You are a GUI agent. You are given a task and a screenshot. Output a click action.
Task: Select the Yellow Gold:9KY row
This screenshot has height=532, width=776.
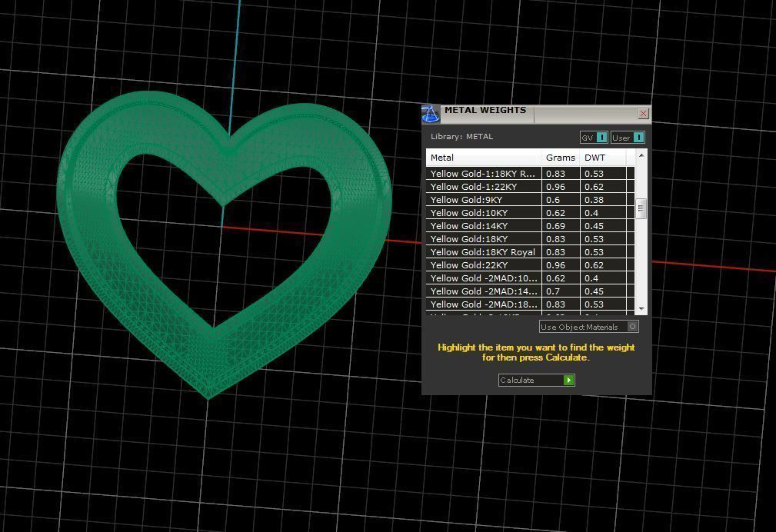(x=530, y=200)
